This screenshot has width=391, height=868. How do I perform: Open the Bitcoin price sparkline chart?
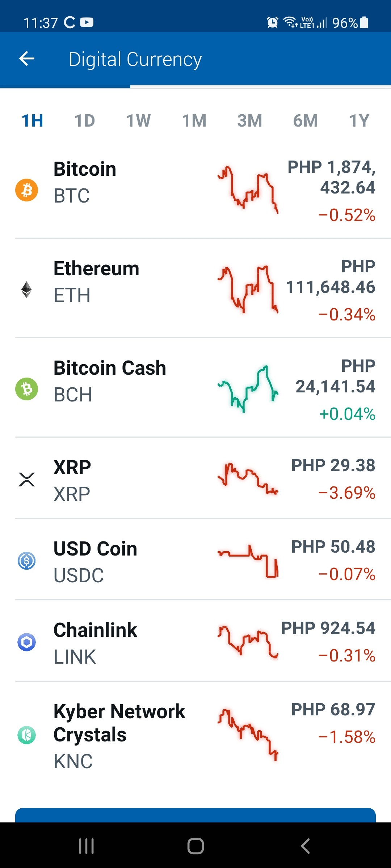pyautogui.click(x=248, y=190)
